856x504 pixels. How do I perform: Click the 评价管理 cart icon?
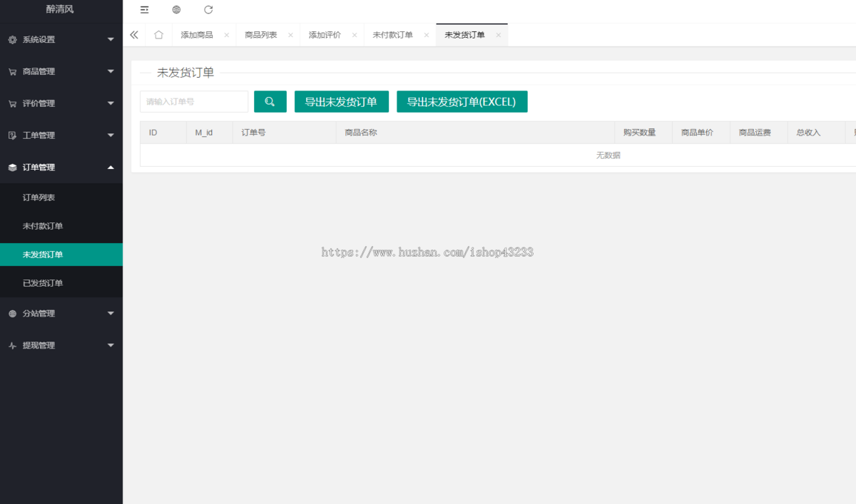coord(12,103)
